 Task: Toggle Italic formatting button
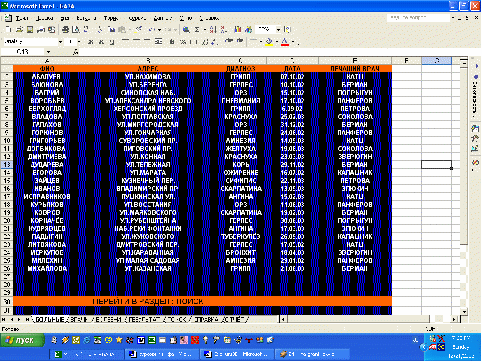click(x=101, y=42)
